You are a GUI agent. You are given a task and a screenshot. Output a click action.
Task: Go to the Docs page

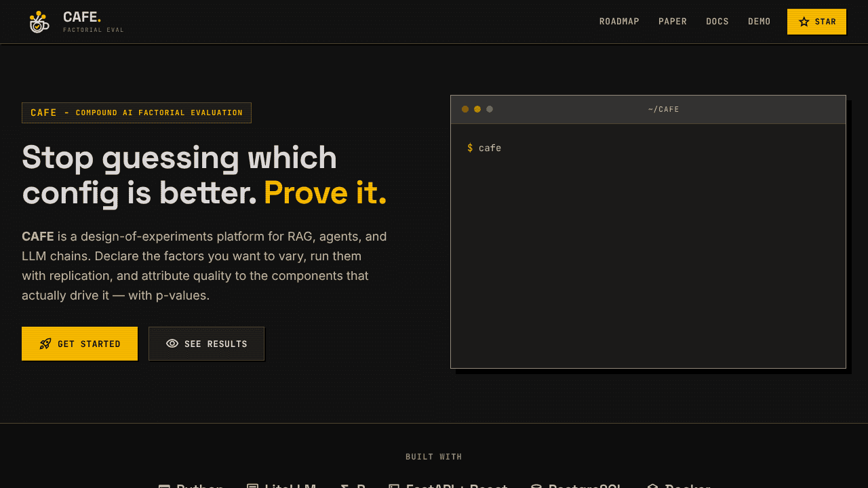pyautogui.click(x=717, y=22)
